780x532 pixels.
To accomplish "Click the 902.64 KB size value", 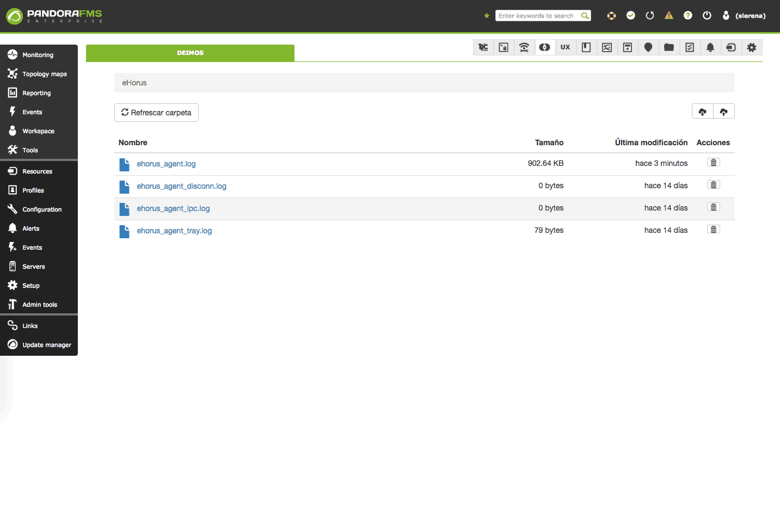I will point(546,163).
